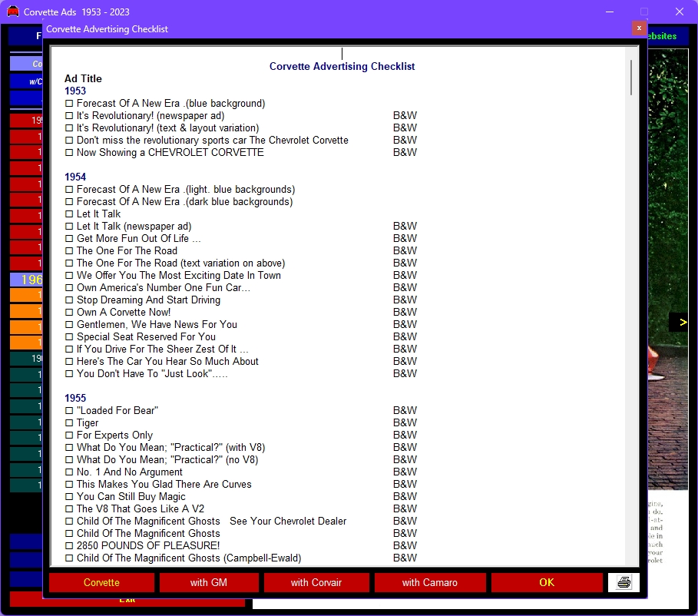
Task: Select "Here's The Car You Hear So Much About"
Action: (x=167, y=361)
